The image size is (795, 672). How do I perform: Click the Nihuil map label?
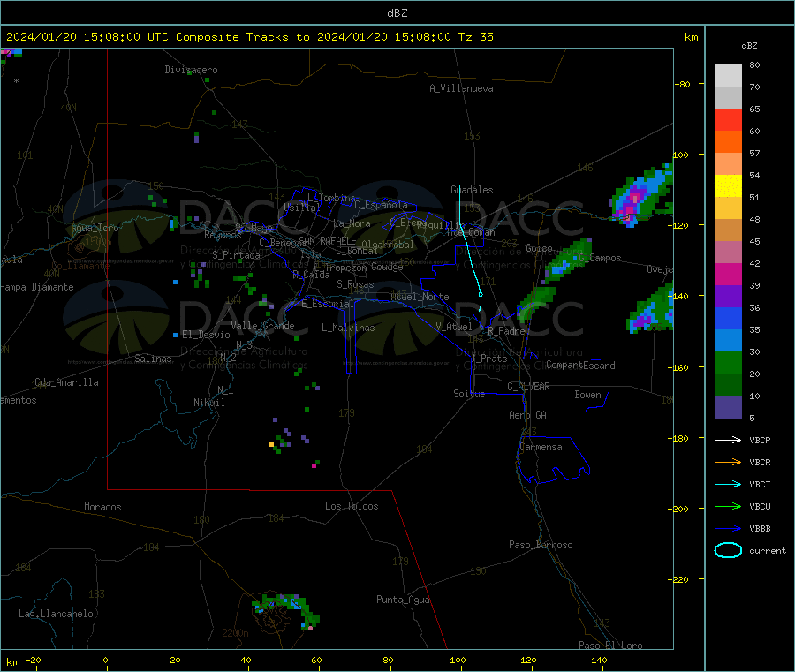click(x=209, y=403)
